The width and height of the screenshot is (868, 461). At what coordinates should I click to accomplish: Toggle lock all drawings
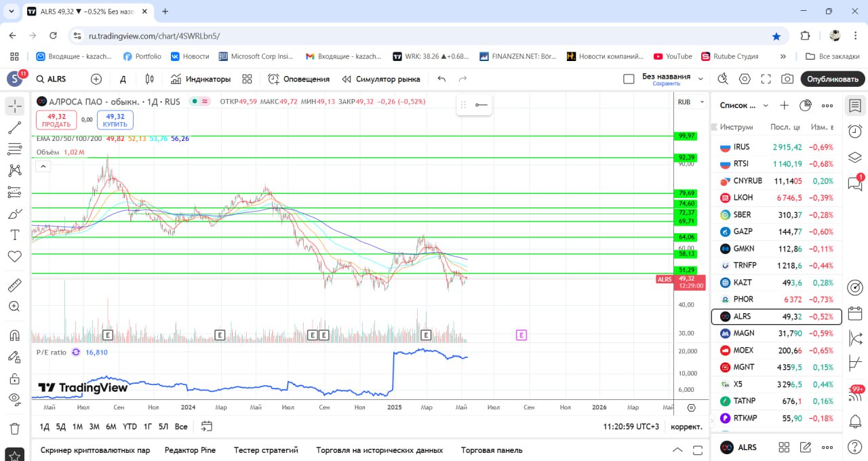(15, 378)
